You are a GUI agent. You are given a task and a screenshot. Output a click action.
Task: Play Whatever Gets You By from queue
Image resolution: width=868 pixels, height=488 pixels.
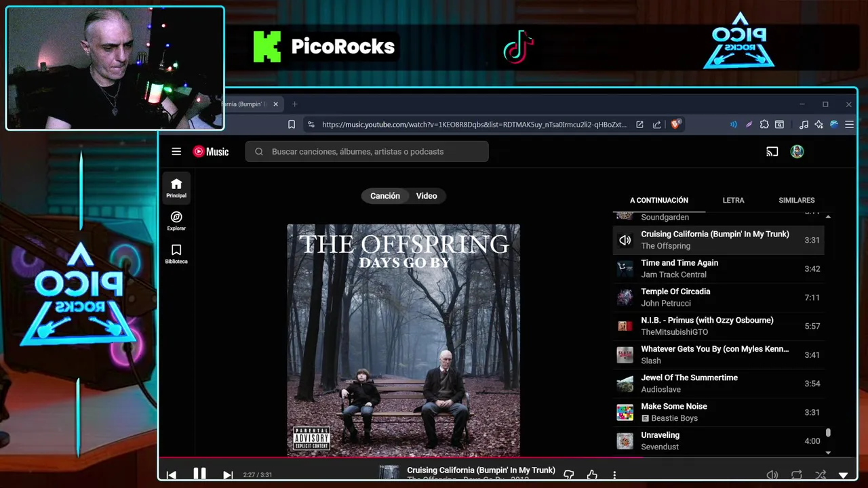(718, 354)
